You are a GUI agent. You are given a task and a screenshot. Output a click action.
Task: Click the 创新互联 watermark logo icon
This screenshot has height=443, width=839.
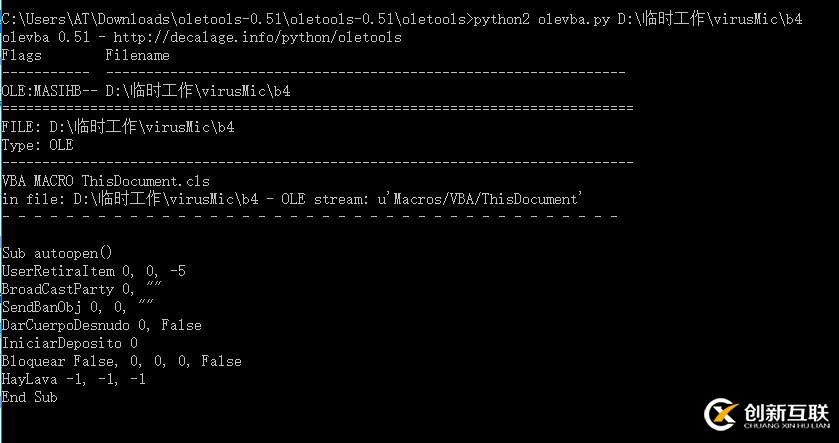point(719,414)
